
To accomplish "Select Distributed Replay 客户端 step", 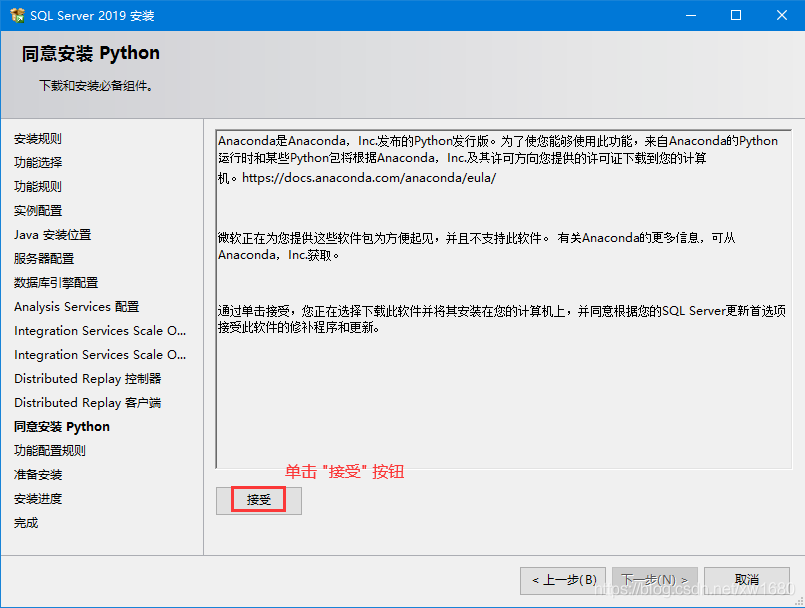I will (87, 403).
